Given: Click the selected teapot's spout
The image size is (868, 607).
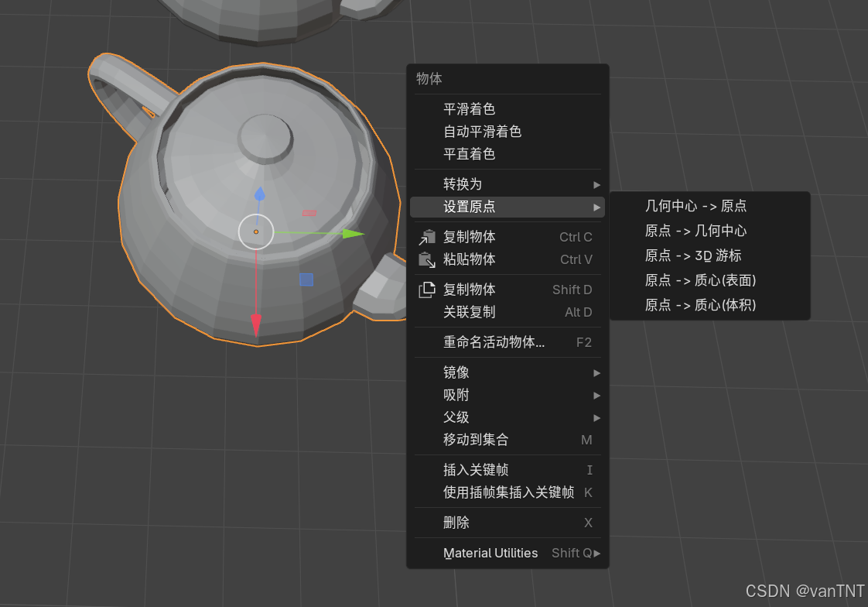Looking at the screenshot, I should click(382, 289).
